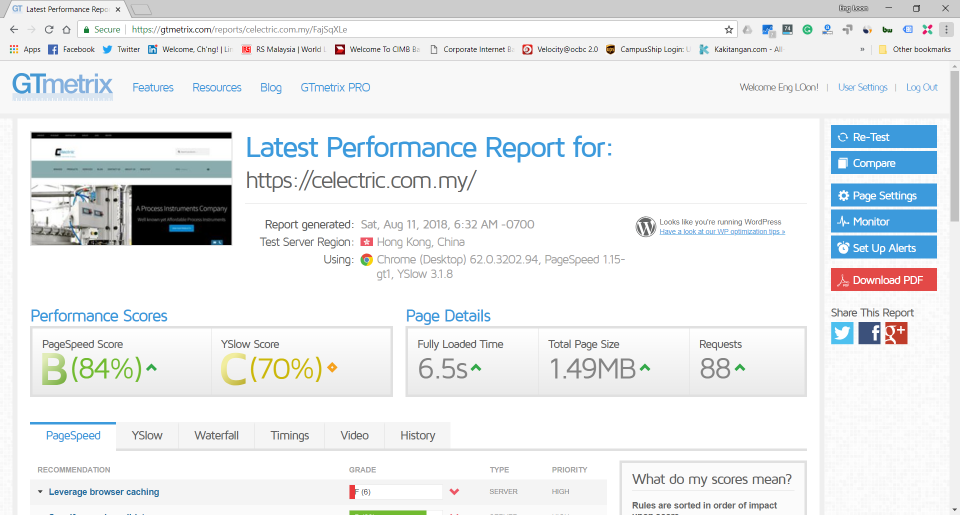
Task: Open the Chrome three-dot menu
Action: click(947, 29)
